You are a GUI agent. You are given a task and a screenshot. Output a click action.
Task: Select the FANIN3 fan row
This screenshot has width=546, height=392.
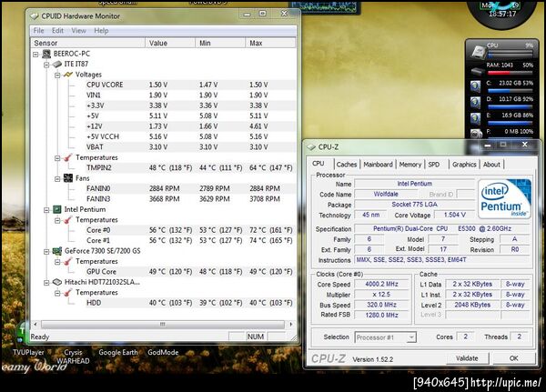click(191, 199)
